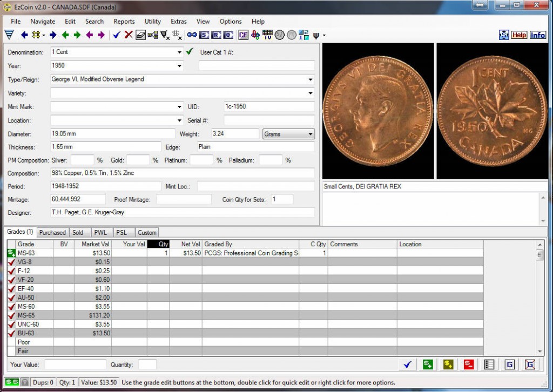553x392 pixels.
Task: Click the red dollar-minus button at bottom
Action: point(469,364)
